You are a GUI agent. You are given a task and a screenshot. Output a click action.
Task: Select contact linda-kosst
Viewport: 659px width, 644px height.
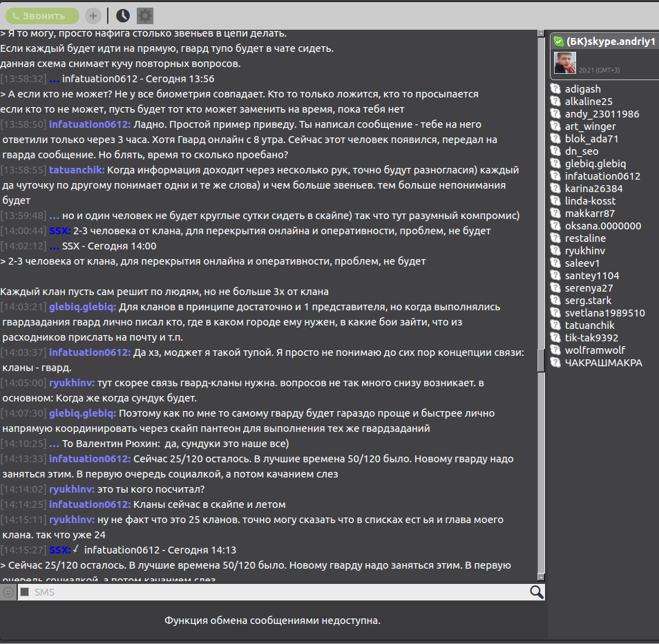click(590, 201)
